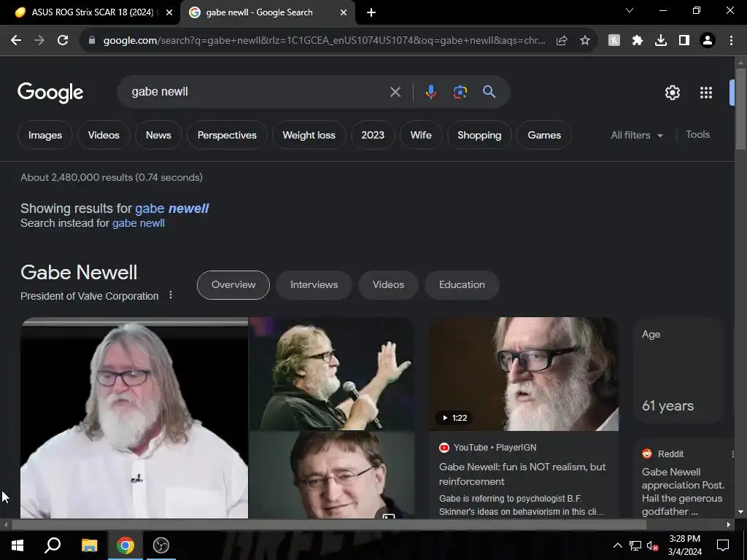Open the Education panel tab
747x560 pixels.
[x=462, y=285]
